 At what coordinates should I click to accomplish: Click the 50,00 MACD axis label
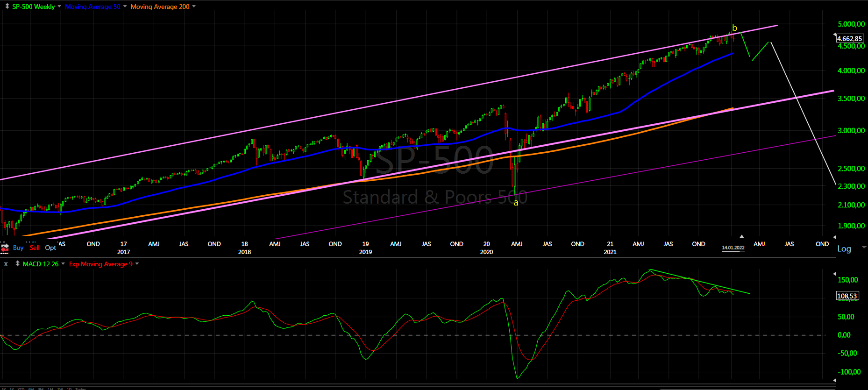[x=846, y=317]
